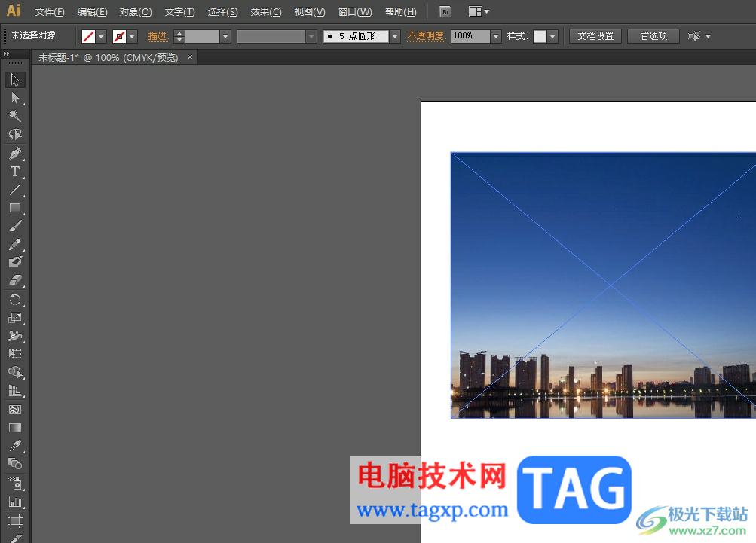Select the Mesh tool
The height and width of the screenshot is (543, 756).
point(15,410)
